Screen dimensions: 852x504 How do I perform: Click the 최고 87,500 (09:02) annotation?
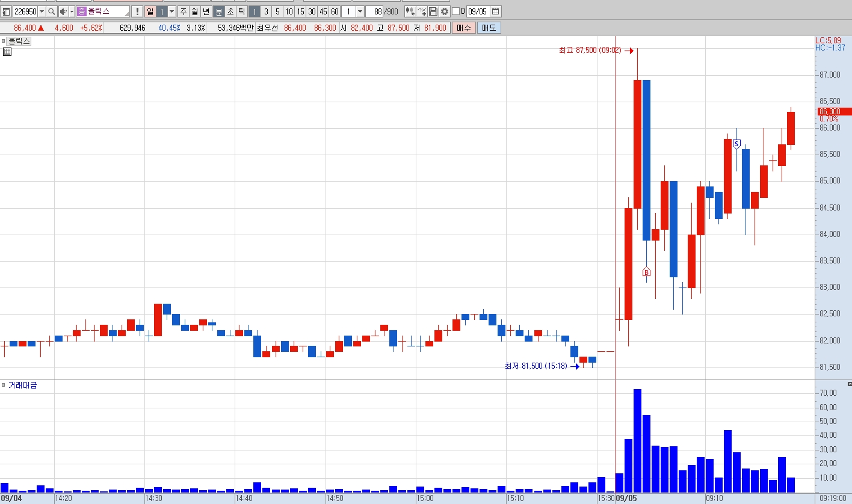tap(590, 51)
